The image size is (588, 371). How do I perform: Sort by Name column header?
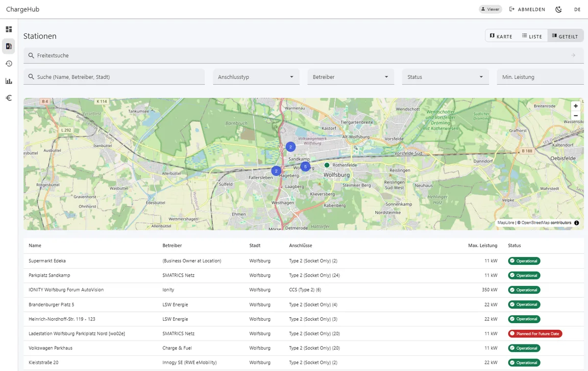(35, 246)
